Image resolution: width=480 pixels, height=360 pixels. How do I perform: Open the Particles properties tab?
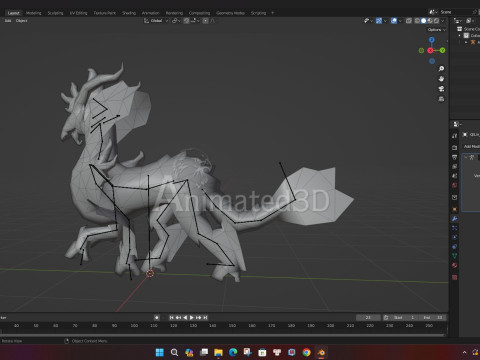point(455,228)
